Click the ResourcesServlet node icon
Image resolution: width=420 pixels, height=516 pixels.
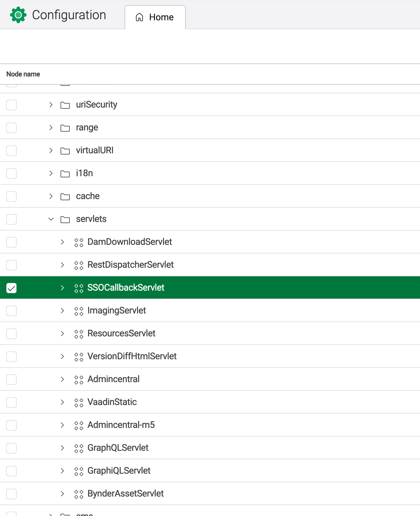pos(79,334)
